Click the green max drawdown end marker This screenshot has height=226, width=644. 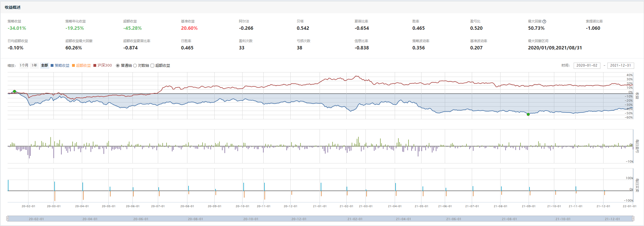click(528, 114)
